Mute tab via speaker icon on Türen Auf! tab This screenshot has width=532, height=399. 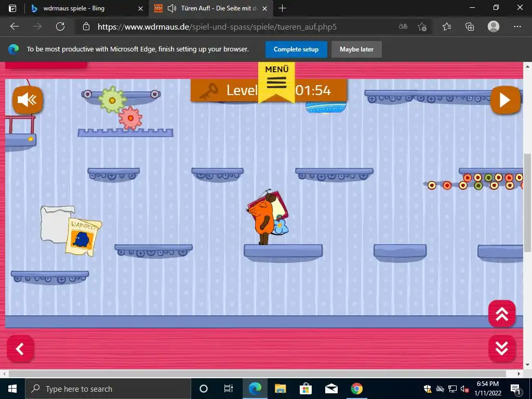(x=172, y=8)
